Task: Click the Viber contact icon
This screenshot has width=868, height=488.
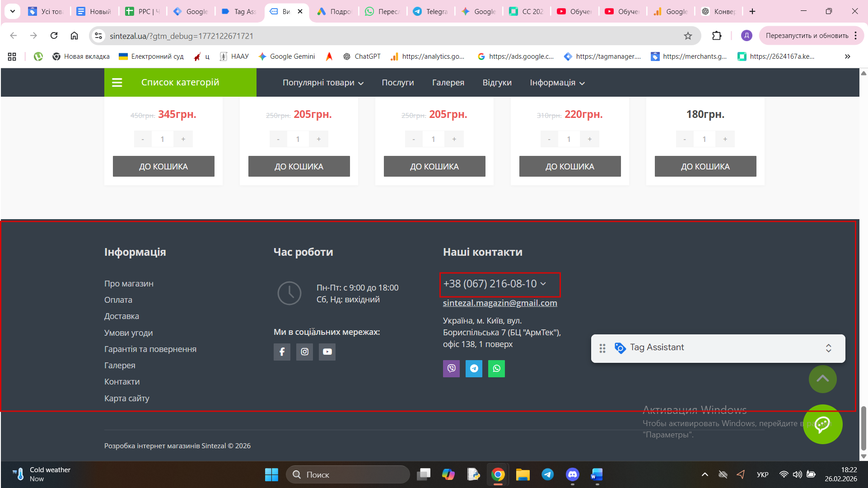Action: click(x=451, y=368)
